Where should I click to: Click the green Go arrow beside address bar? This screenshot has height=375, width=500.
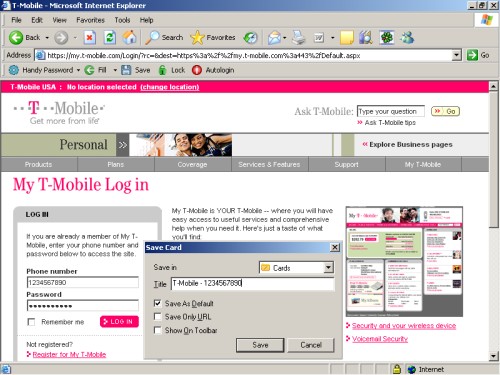click(472, 55)
